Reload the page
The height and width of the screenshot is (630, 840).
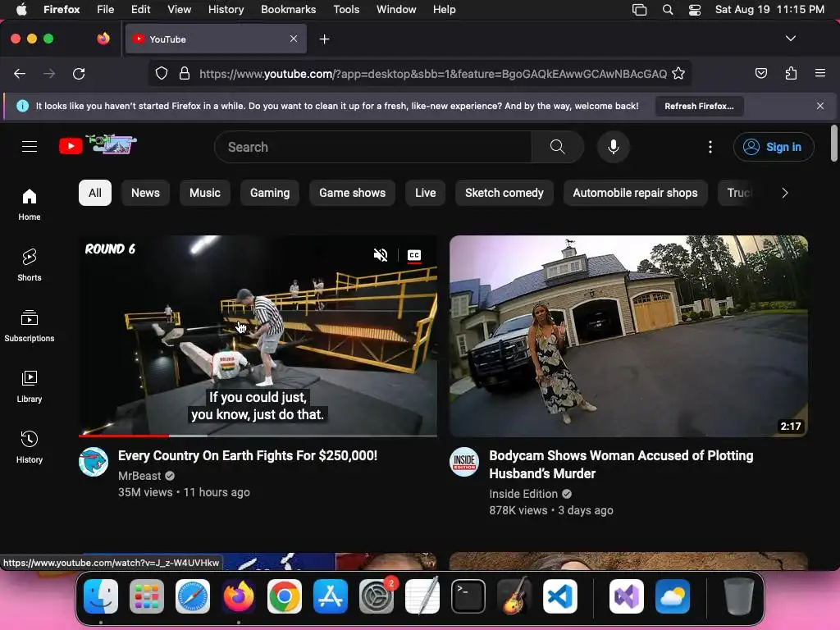point(79,73)
